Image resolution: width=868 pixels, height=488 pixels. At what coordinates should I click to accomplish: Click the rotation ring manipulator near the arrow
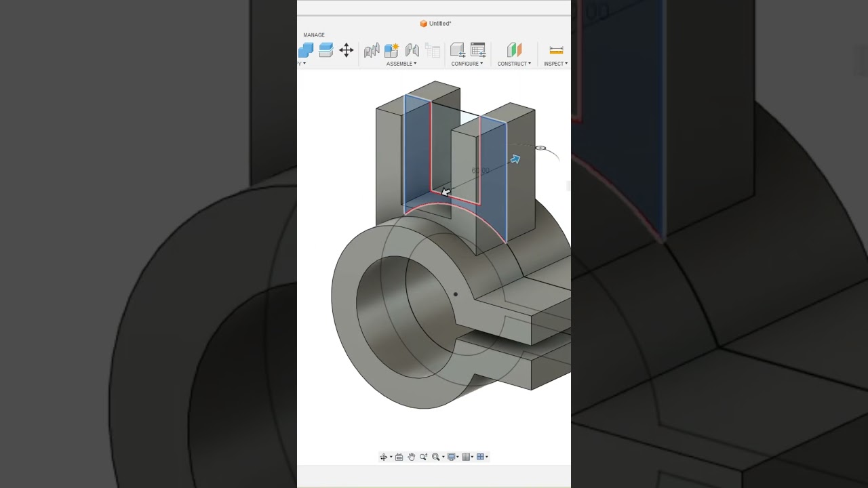click(x=540, y=148)
